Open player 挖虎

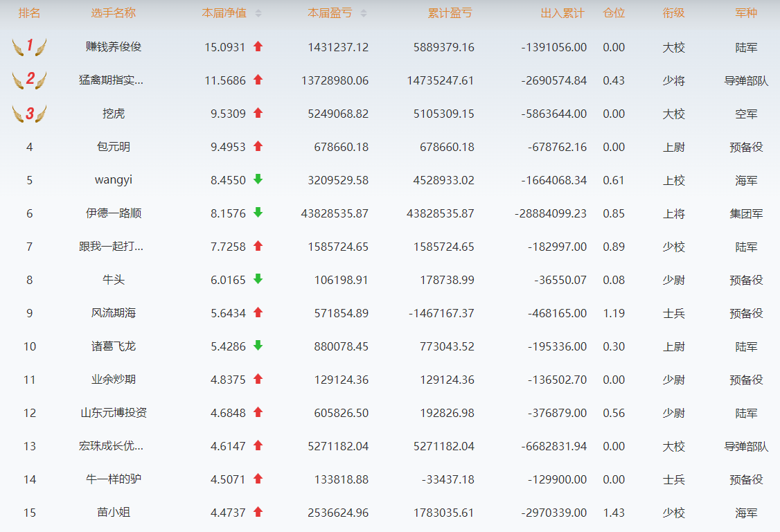point(114,114)
